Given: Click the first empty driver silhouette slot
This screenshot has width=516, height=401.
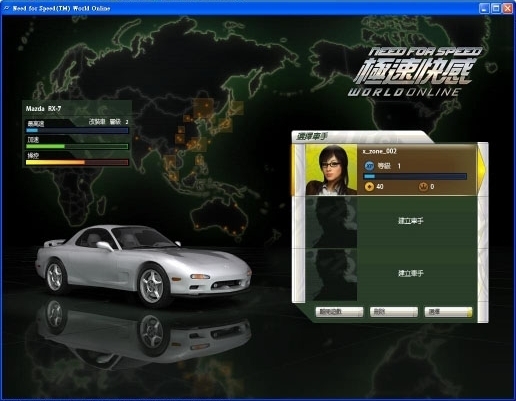Looking at the screenshot, I should tap(331, 222).
